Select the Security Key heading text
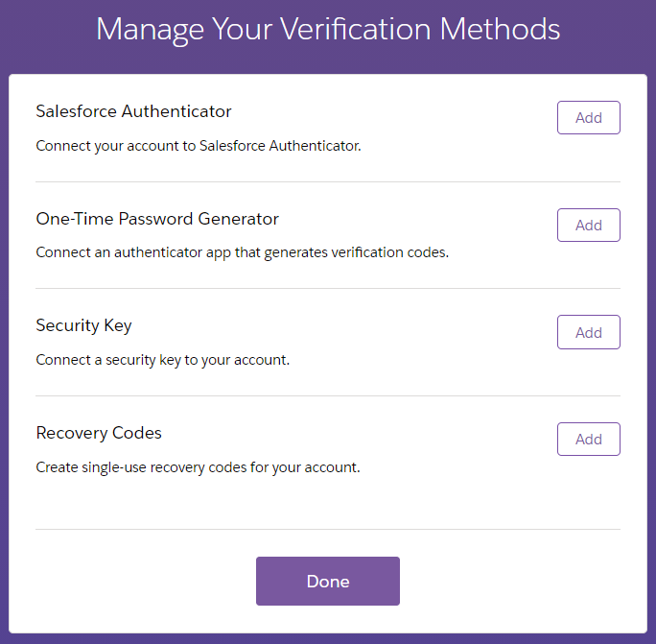Screen dimensions: 656x644 point(83,325)
